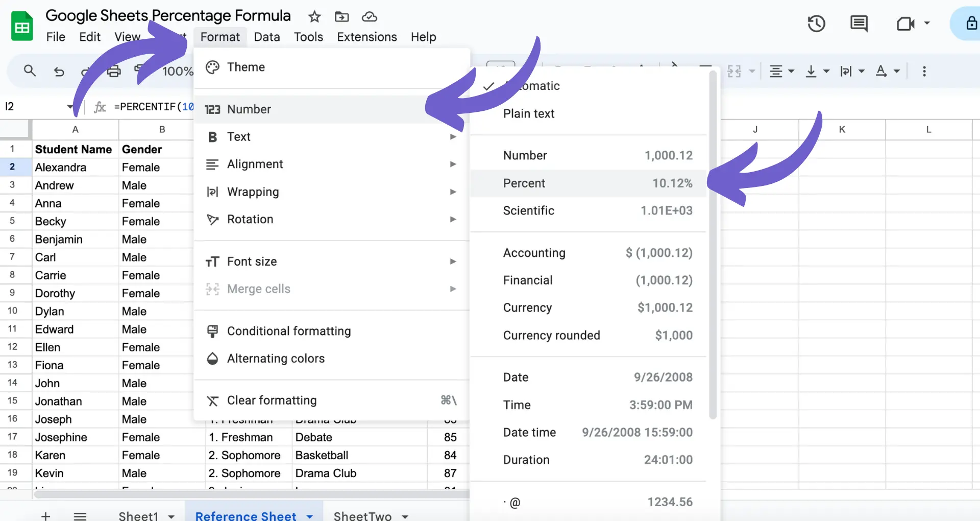Select column J header
Screen dimensions: 980x521
coord(755,130)
